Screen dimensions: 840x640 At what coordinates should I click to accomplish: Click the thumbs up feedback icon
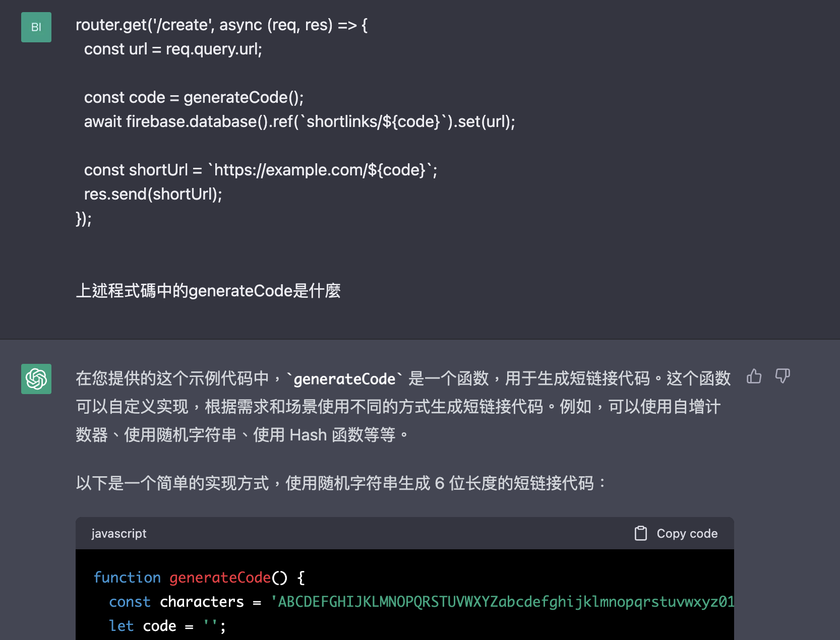pyautogui.click(x=754, y=376)
